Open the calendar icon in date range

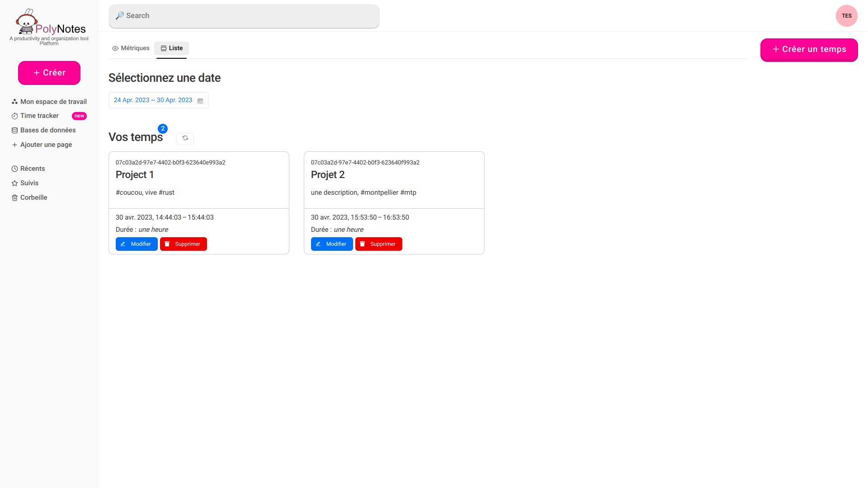tap(200, 101)
